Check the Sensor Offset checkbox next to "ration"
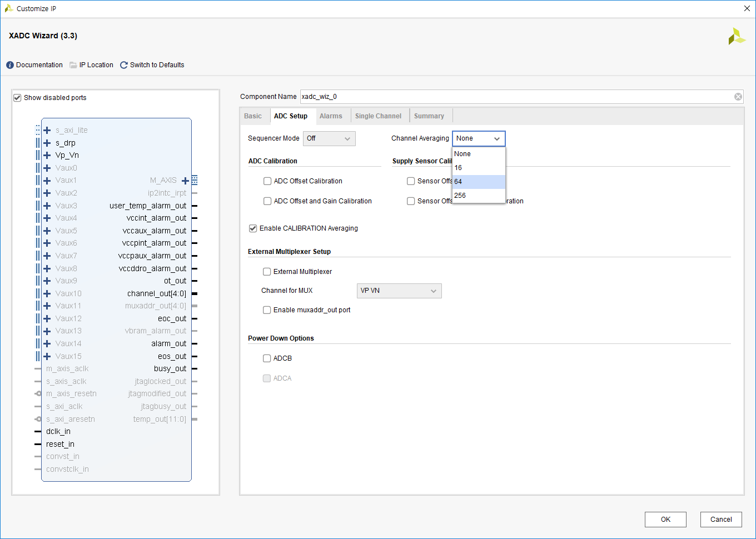The width and height of the screenshot is (756, 539). [411, 201]
